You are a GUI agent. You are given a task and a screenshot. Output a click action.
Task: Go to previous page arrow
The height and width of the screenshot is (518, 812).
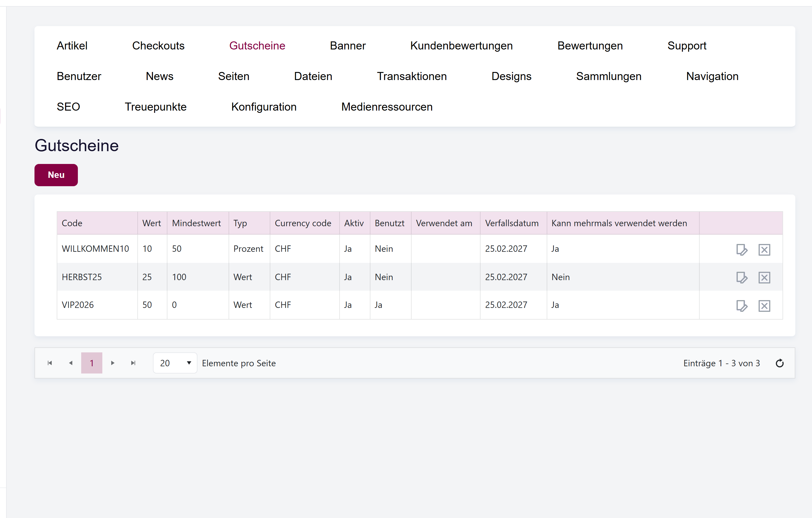tap(71, 363)
